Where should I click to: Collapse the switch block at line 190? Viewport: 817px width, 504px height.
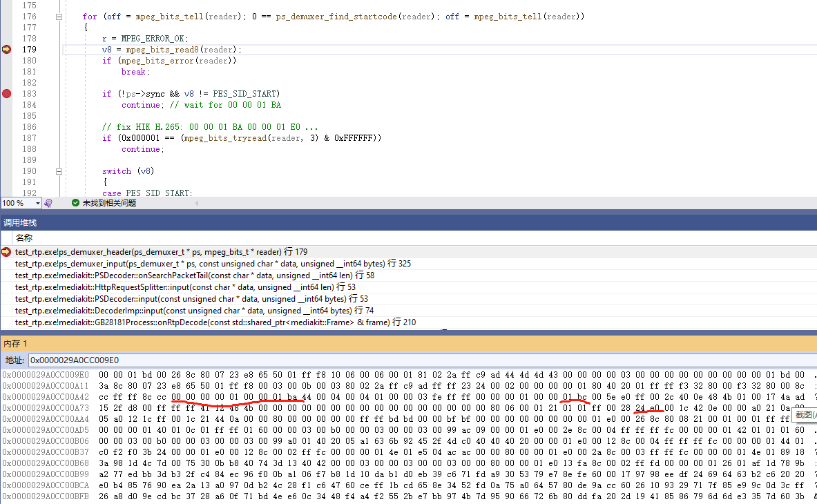pos(59,171)
